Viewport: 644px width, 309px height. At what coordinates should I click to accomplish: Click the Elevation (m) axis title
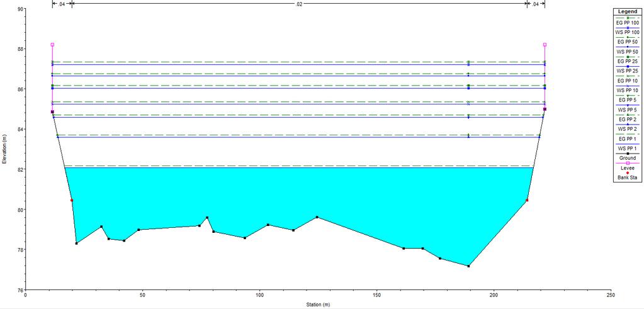tap(4, 149)
